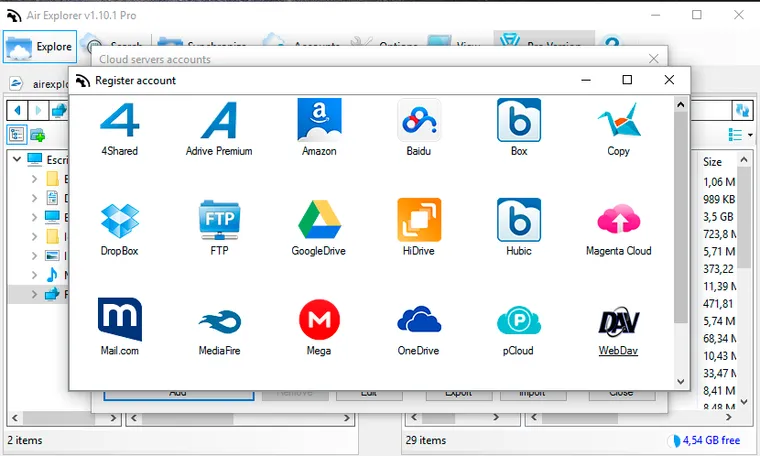The width and height of the screenshot is (760, 456).
Task: Click the back navigation arrow in main window
Action: tap(17, 110)
